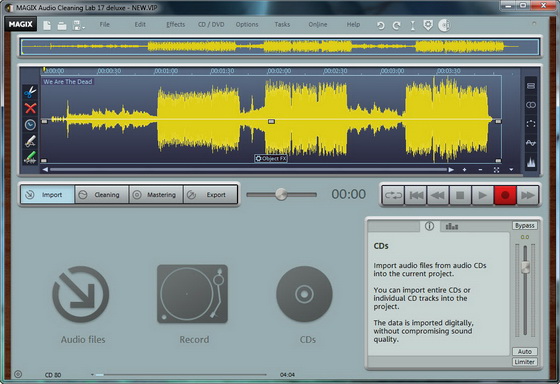Click the Record turntable icon

[192, 294]
